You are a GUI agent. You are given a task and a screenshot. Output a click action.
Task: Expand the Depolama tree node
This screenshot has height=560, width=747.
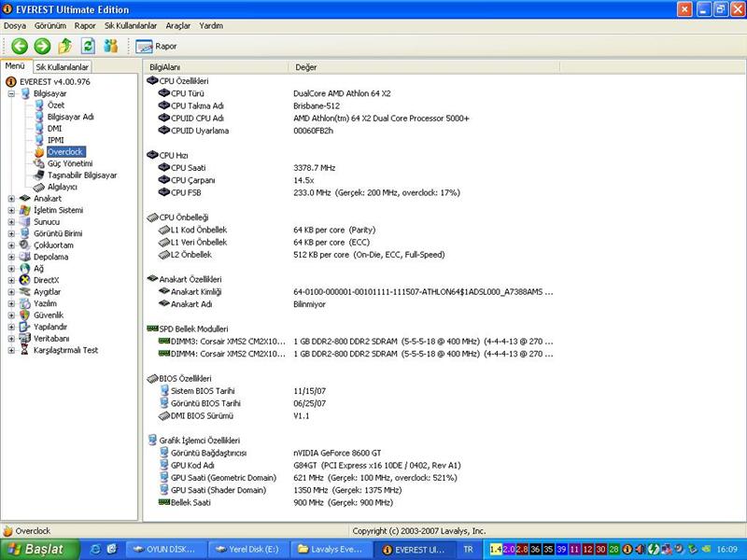click(x=11, y=257)
